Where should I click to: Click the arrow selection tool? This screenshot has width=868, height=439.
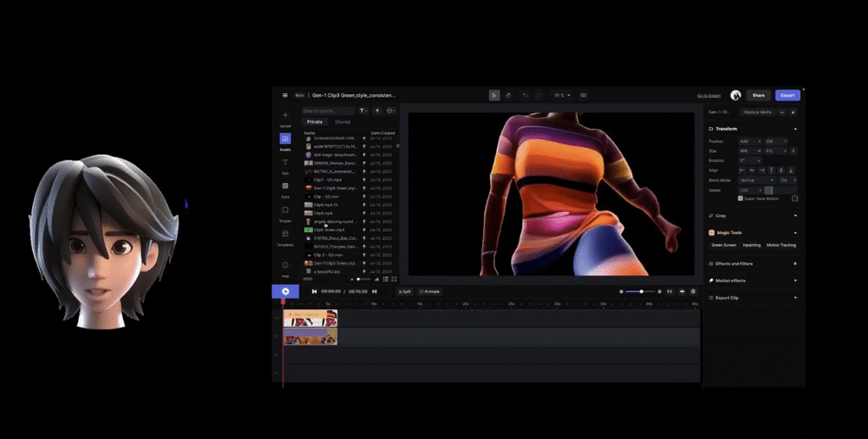pos(494,96)
